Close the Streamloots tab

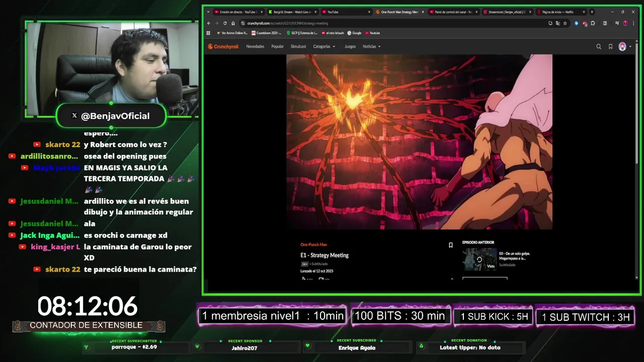pos(530,12)
